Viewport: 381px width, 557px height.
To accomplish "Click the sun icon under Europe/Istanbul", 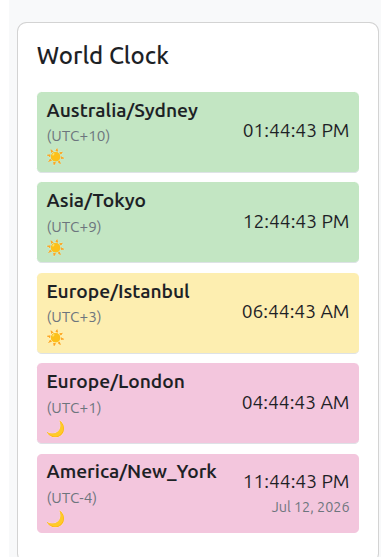I will tap(55, 338).
